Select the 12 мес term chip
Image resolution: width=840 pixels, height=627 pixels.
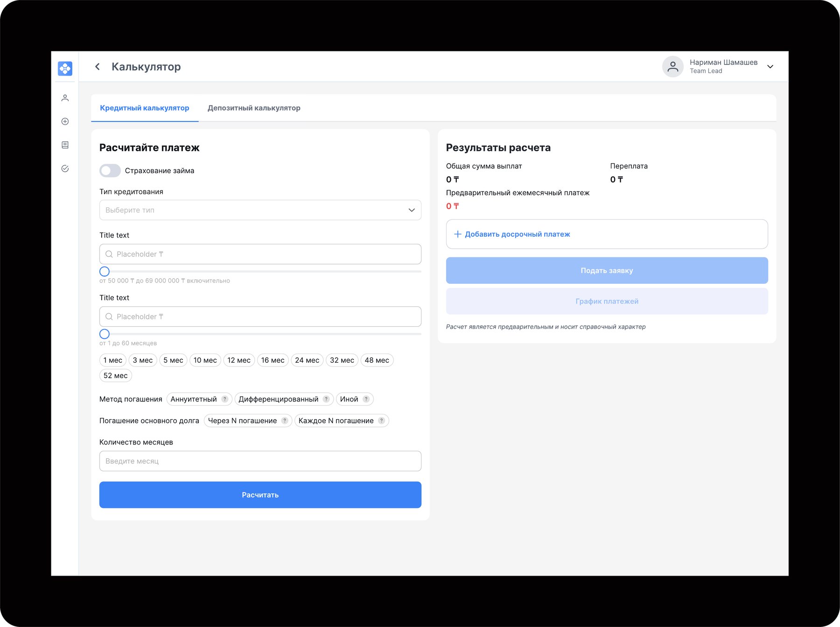click(239, 360)
